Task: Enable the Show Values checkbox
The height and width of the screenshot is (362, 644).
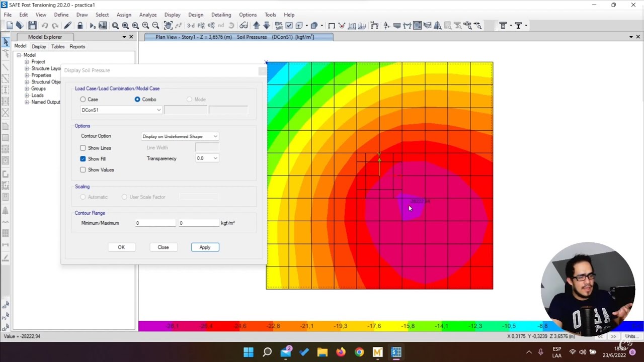Action: click(83, 170)
